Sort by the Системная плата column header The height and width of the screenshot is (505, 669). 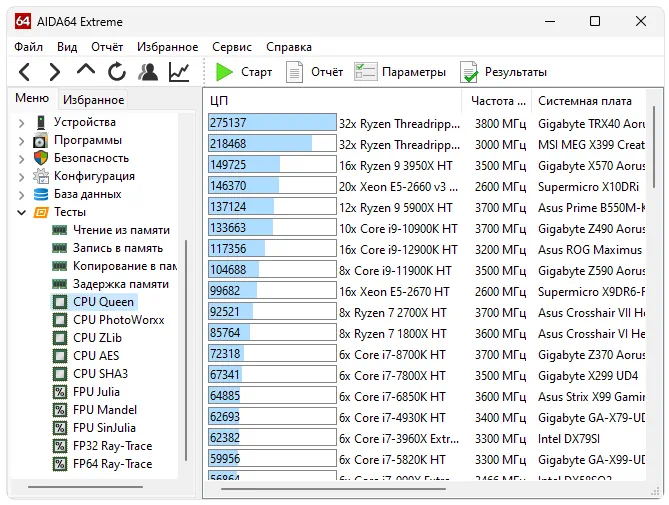point(590,101)
